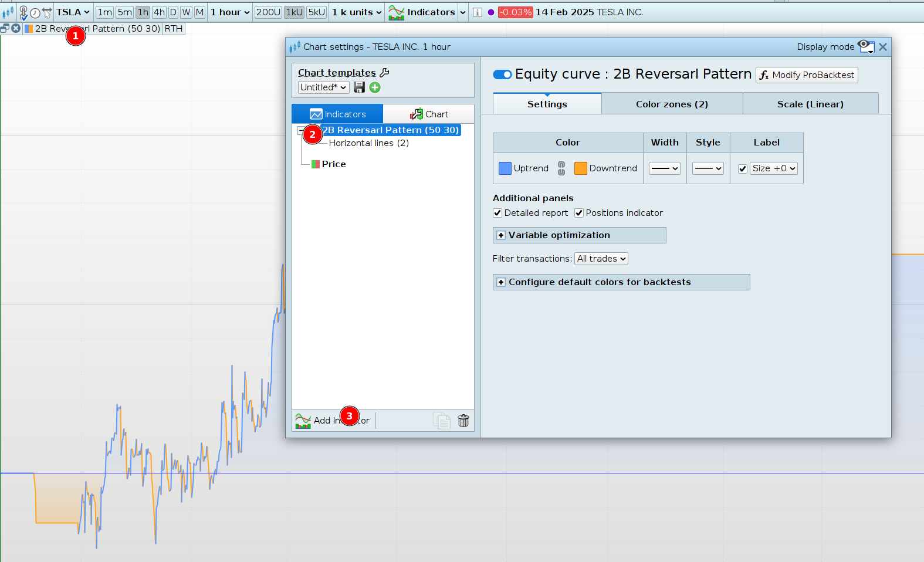
Task: Switch to the Color zones (2) tab
Action: 672,104
